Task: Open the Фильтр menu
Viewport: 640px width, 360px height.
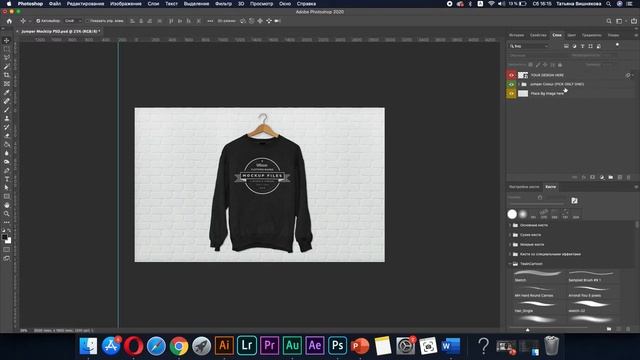Action: pos(223,4)
